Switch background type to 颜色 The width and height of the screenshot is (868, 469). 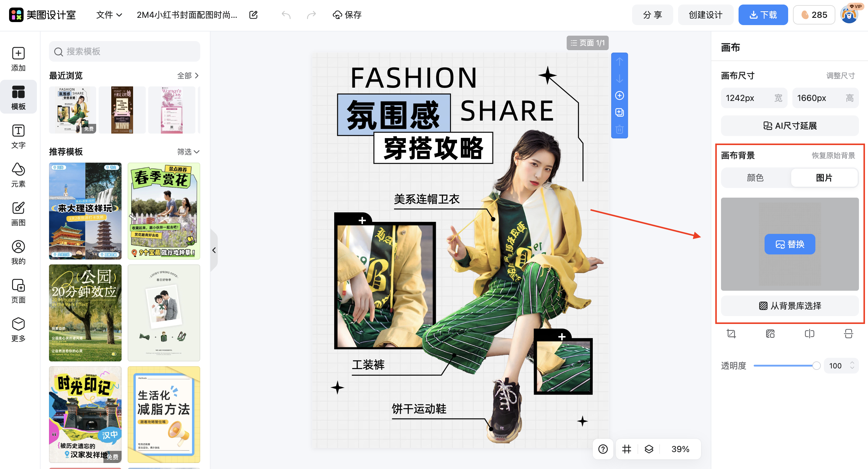coord(755,177)
